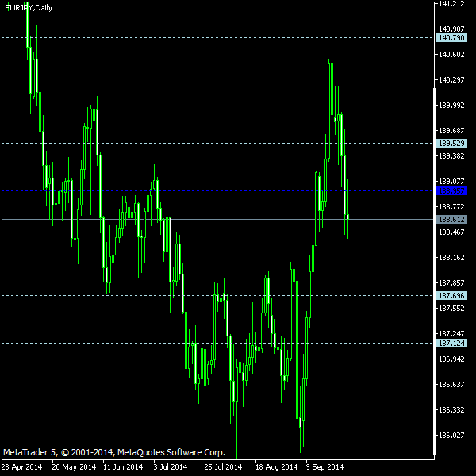Select the solid gray 138.612 price line

click(218, 219)
